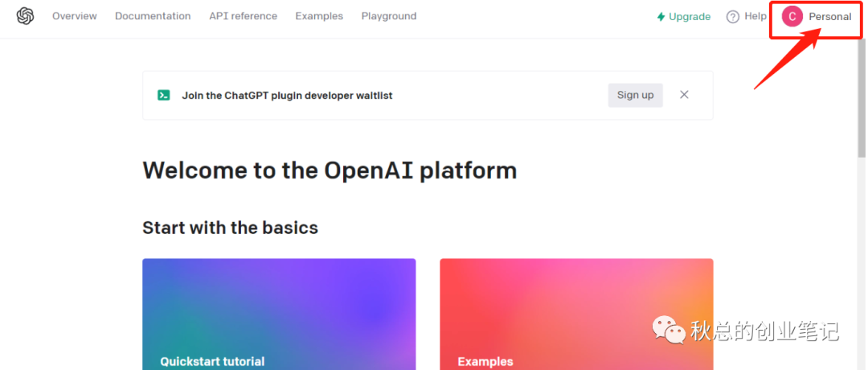Click the green lightning bolt Upgrade icon
This screenshot has height=370, width=868.
coord(661,17)
